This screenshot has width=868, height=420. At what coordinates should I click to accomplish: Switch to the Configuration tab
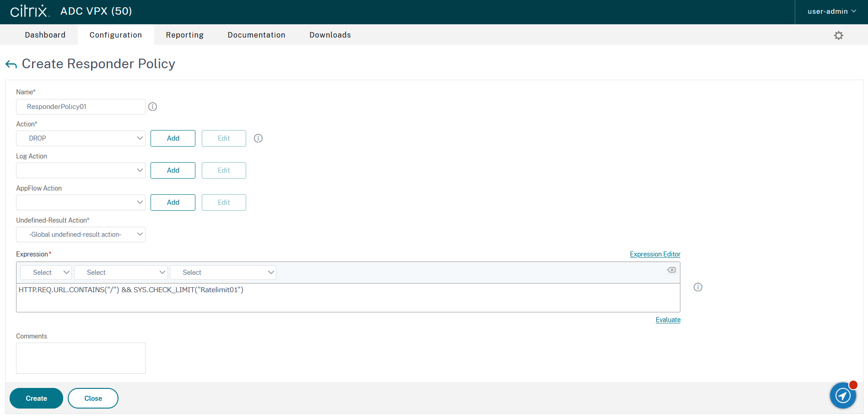pos(116,35)
